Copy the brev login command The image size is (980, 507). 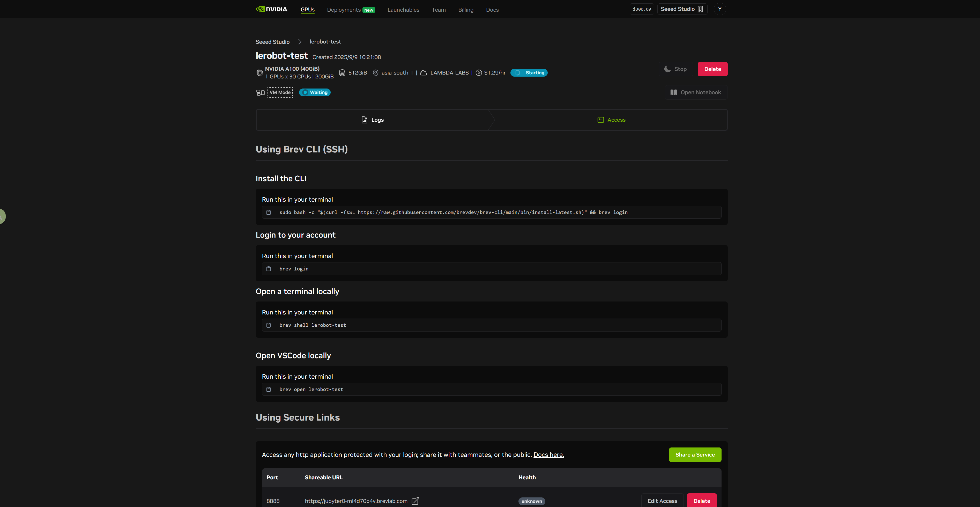(x=268, y=269)
